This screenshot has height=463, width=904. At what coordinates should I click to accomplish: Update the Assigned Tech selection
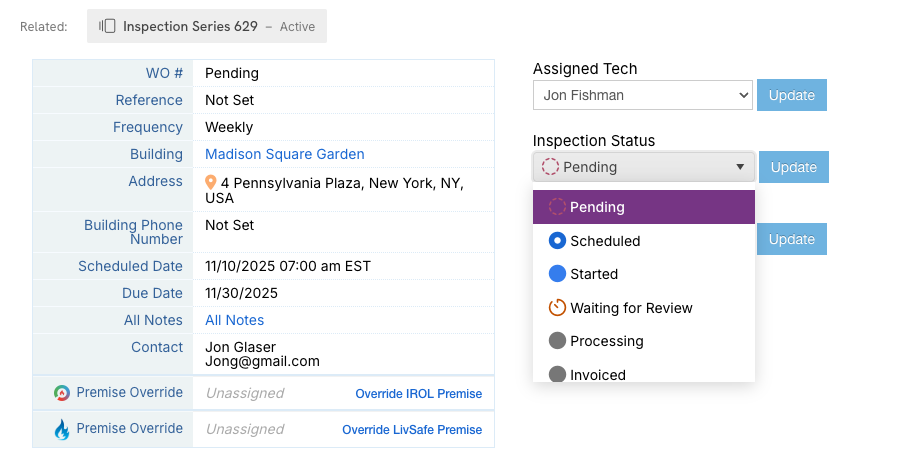791,95
